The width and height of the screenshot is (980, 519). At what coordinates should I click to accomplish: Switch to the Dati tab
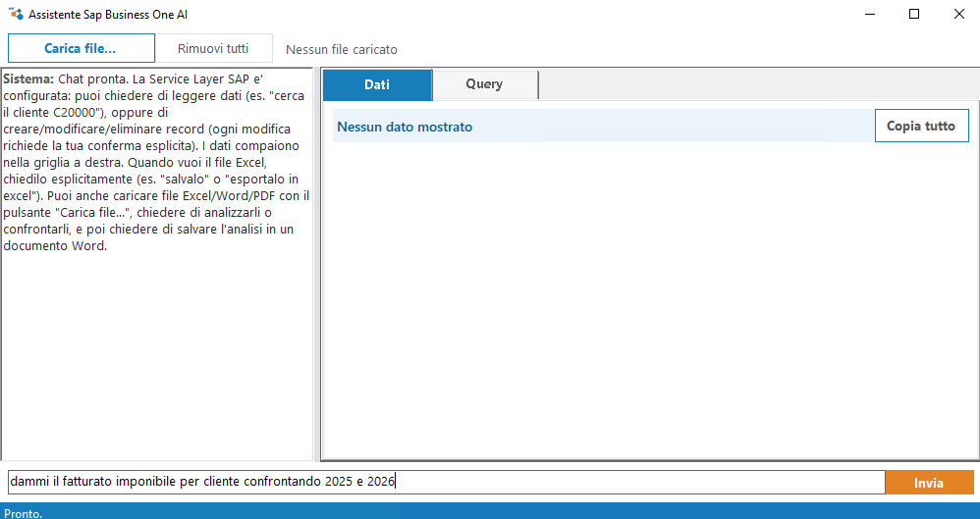pos(377,85)
